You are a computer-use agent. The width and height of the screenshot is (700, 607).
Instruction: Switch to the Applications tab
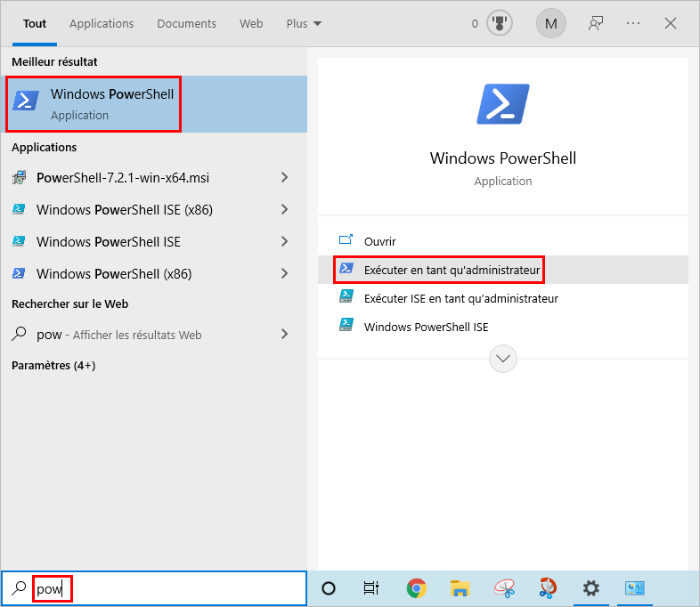click(x=102, y=23)
